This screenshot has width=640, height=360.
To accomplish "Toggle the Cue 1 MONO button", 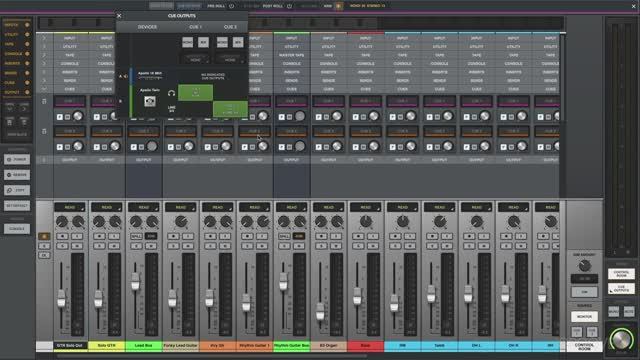I will click(187, 42).
